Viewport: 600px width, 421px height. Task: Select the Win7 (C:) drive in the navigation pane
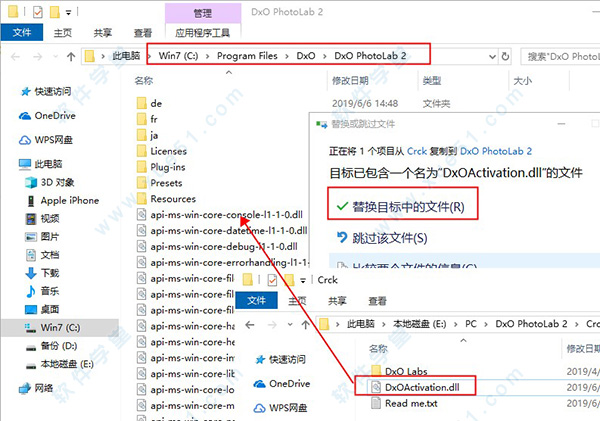tap(60, 328)
